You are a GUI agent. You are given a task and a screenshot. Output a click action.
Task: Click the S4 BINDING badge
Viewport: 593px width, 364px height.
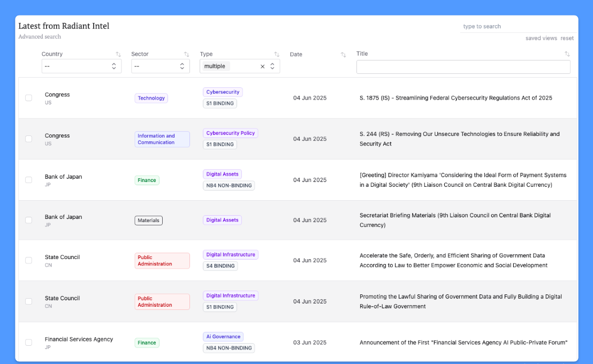coord(221,266)
